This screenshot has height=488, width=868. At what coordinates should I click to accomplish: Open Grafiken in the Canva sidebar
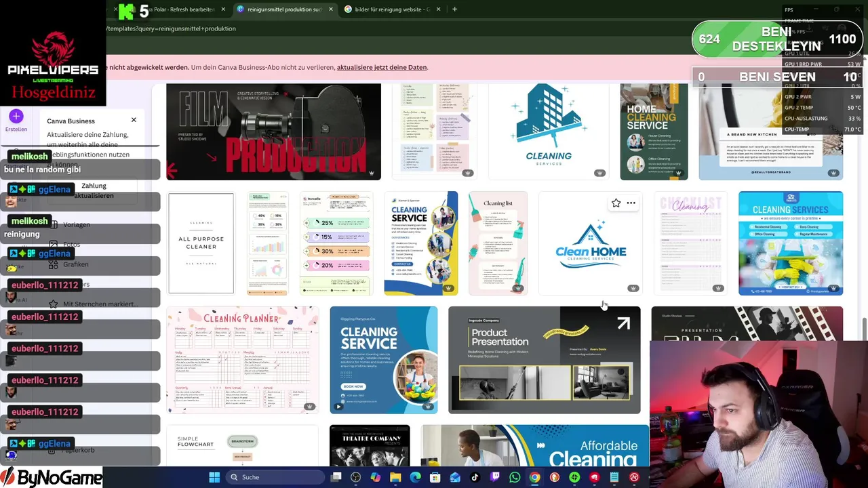76,264
